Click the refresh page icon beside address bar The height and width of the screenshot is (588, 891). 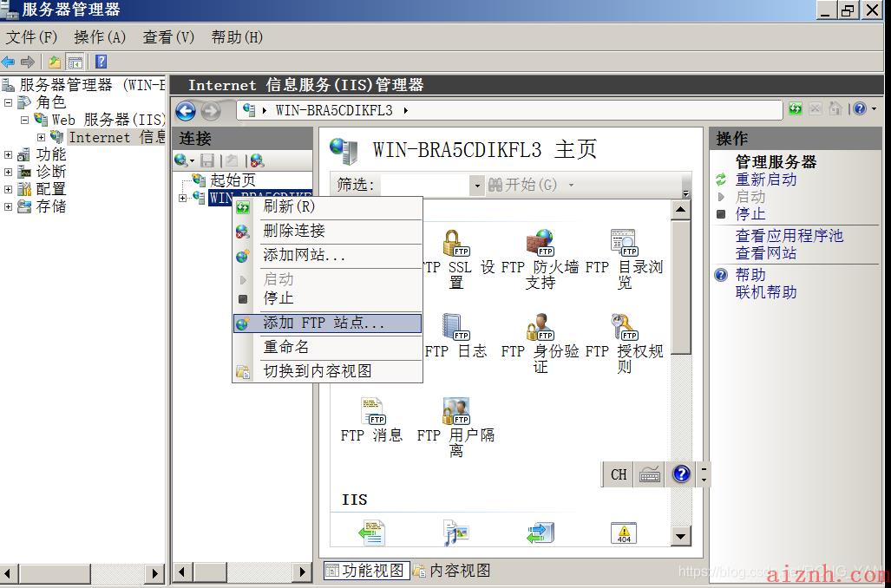click(x=795, y=108)
